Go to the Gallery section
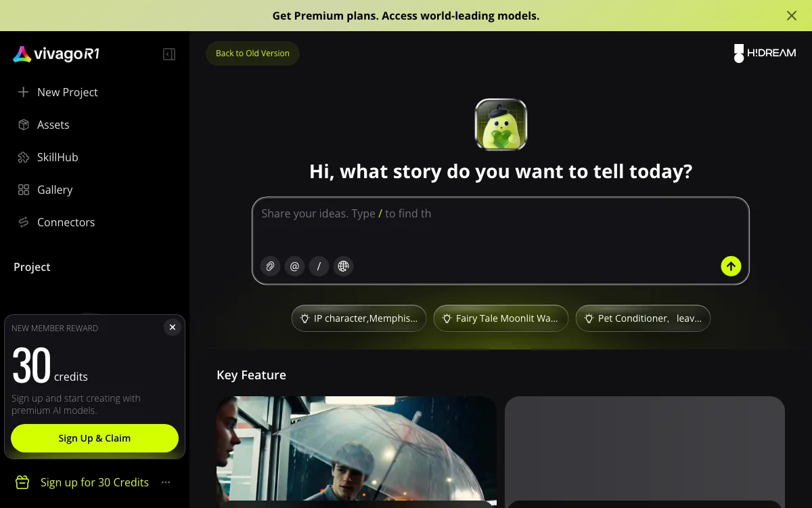This screenshot has height=508, width=812. coord(95,190)
